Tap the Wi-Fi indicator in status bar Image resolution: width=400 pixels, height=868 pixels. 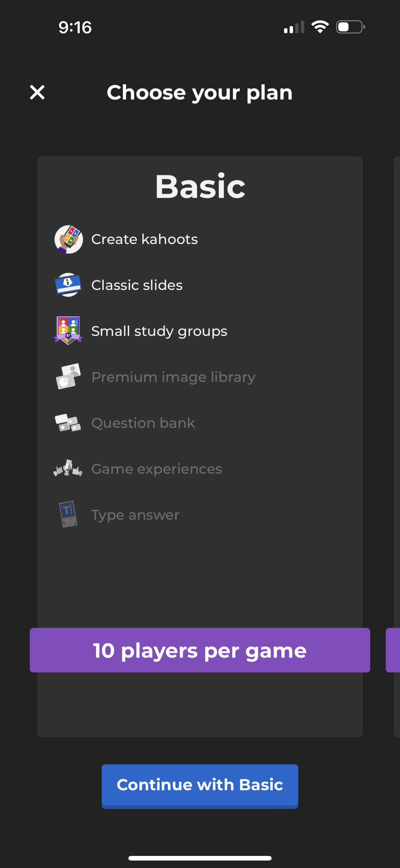320,27
